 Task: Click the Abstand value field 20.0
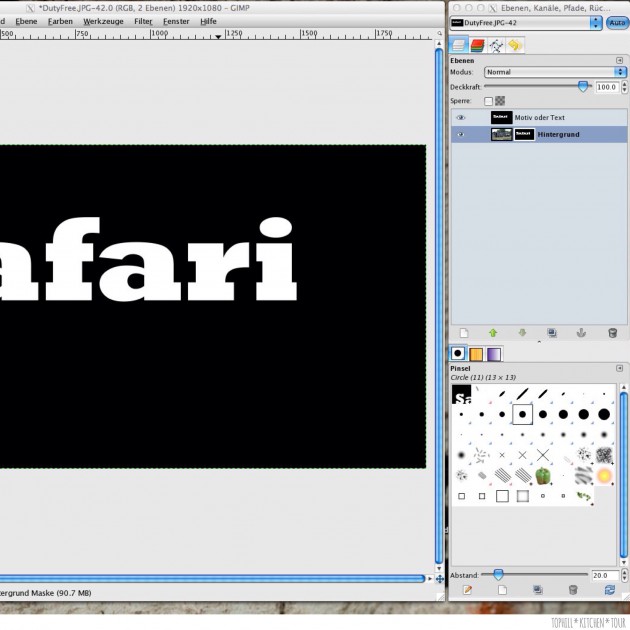pyautogui.click(x=605, y=575)
